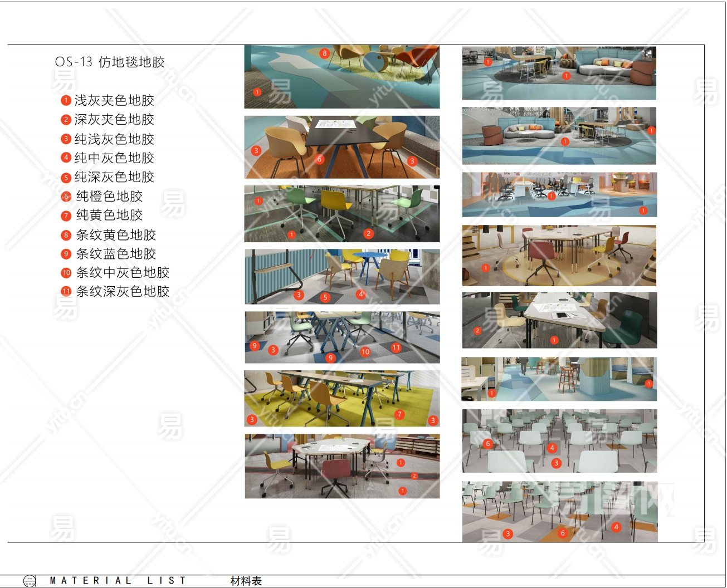Screen dimensions: 727x588
Task: Select the 材料表 footer text
Action: 246,581
